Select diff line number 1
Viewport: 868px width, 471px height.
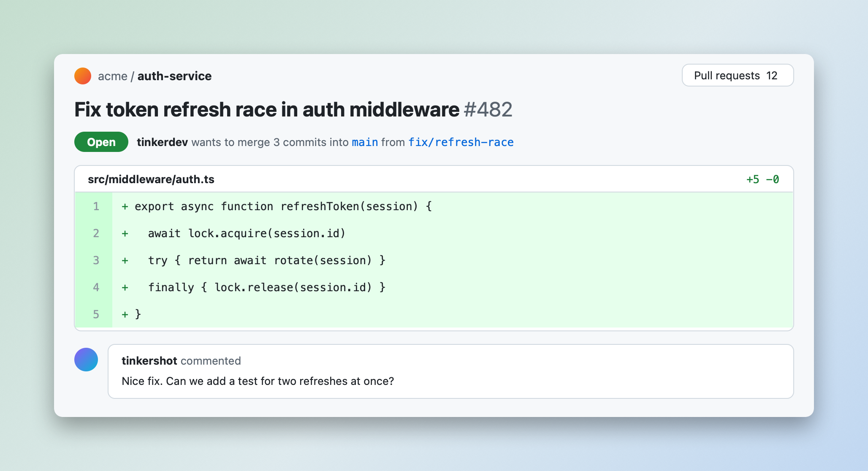pyautogui.click(x=96, y=206)
